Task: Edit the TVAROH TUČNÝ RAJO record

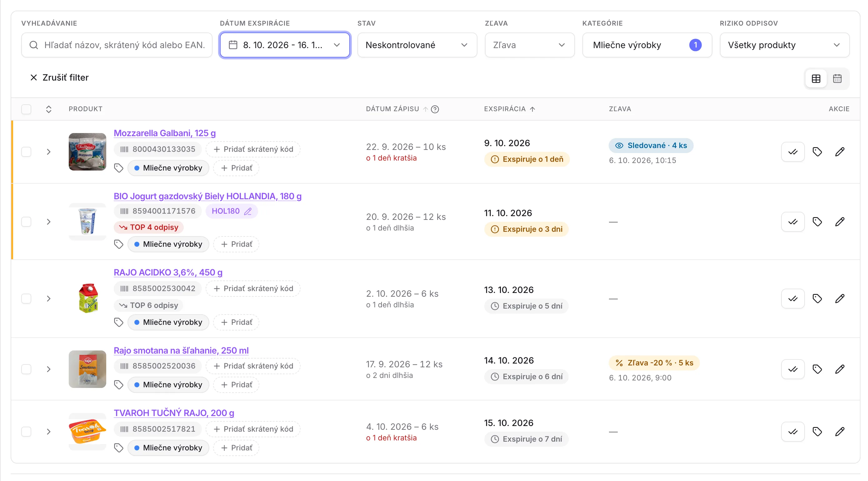Action: [840, 431]
